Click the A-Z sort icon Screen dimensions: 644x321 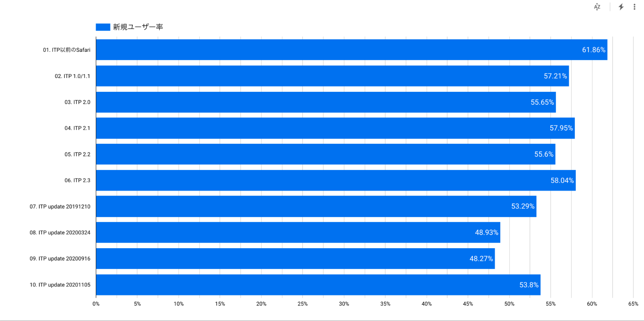click(597, 7)
